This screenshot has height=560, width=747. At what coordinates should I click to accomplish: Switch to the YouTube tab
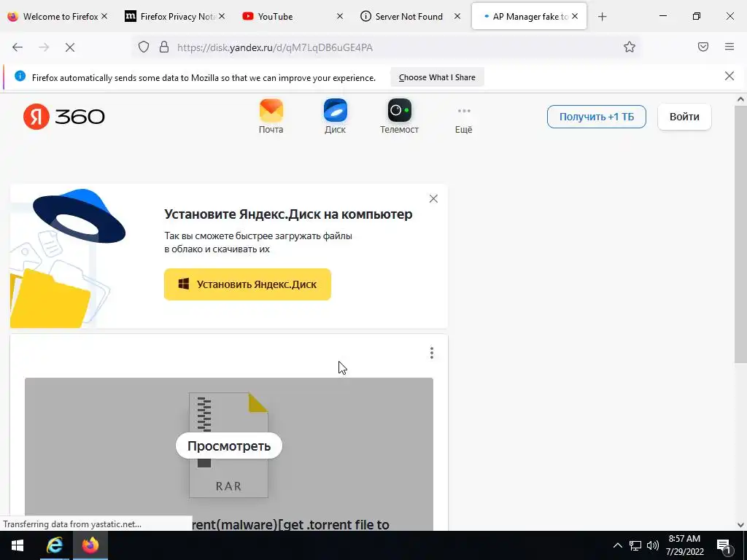pyautogui.click(x=290, y=16)
